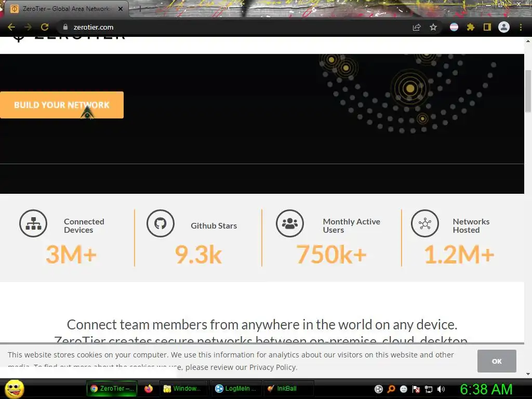
Task: Close the ZeroTier tab
Action: click(121, 9)
